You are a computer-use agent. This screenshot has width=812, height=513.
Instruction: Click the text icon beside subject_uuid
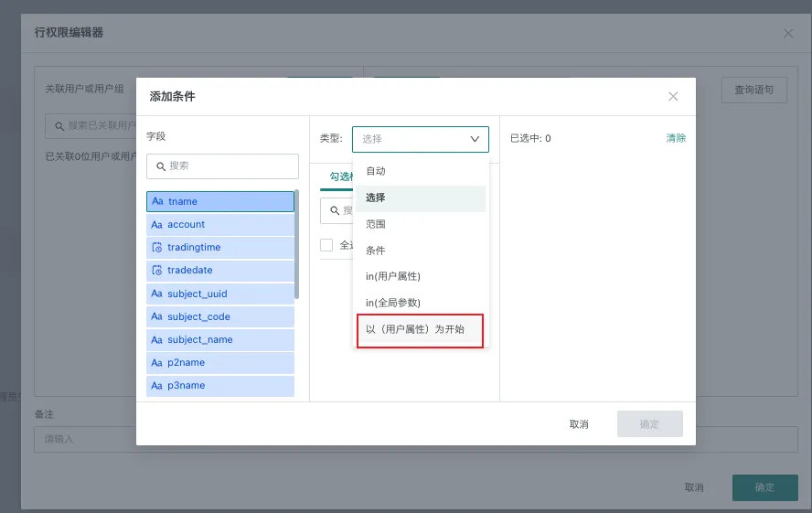(x=156, y=294)
